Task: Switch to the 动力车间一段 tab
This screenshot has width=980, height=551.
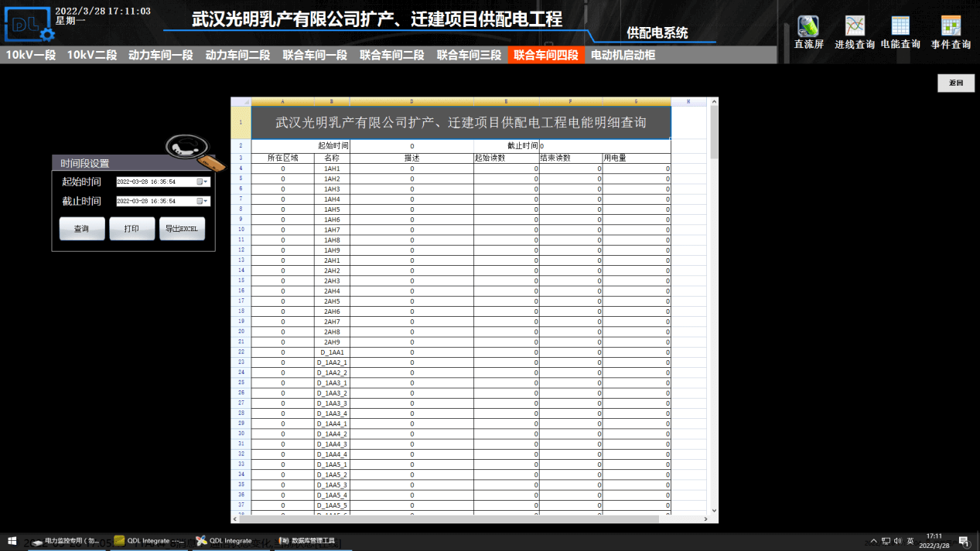Action: [161, 55]
